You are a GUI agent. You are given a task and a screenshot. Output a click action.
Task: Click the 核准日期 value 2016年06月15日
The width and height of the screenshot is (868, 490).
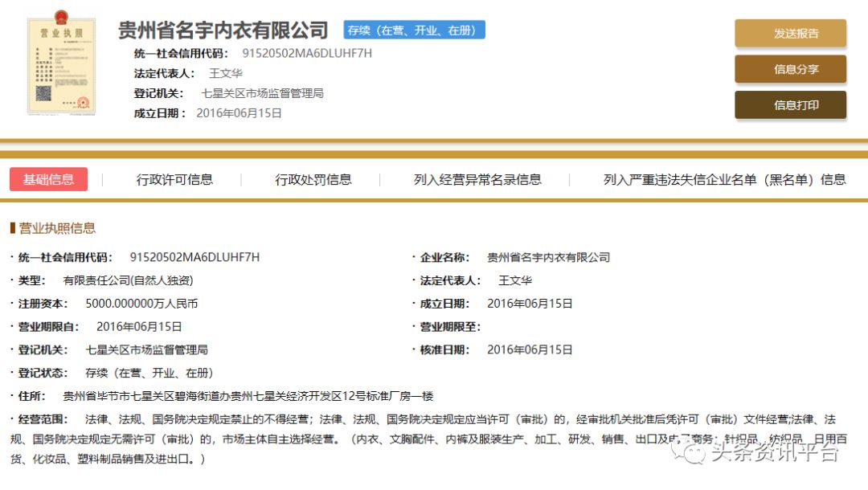click(x=530, y=350)
